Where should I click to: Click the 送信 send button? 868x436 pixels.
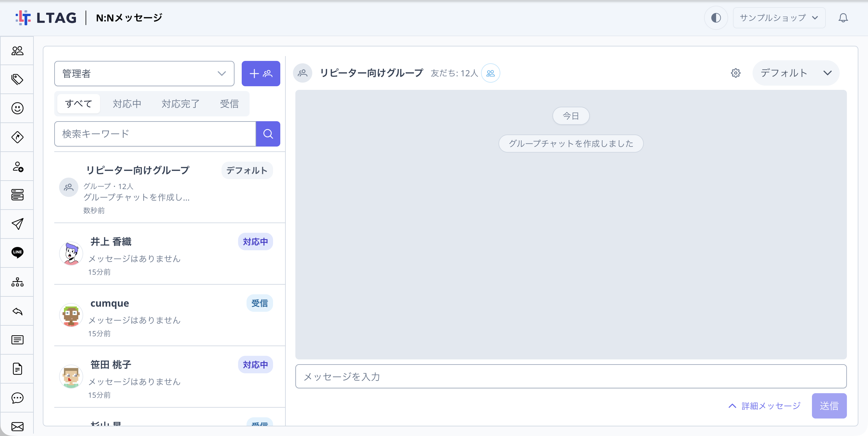coord(829,406)
